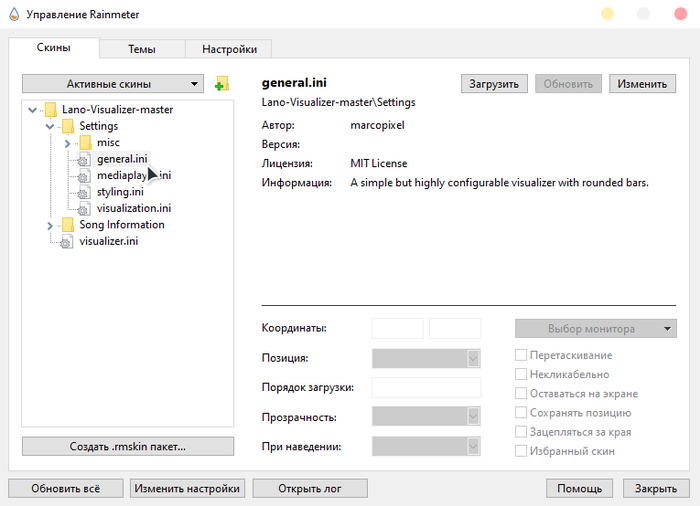Select the misc folder icon
The width and height of the screenshot is (700, 506).
(85, 143)
